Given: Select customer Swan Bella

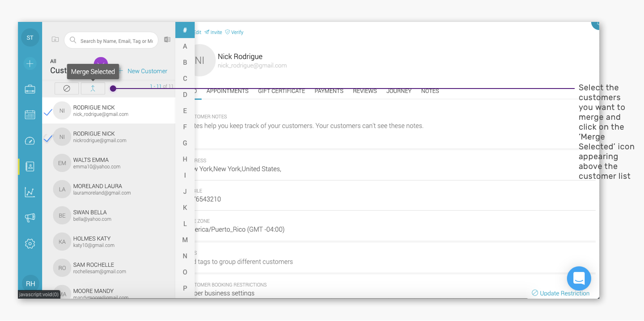Looking at the screenshot, I should [x=109, y=215].
